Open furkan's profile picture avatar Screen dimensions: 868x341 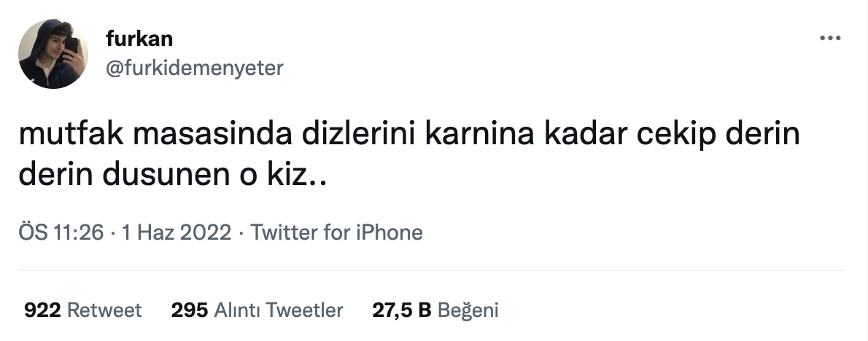53,54
